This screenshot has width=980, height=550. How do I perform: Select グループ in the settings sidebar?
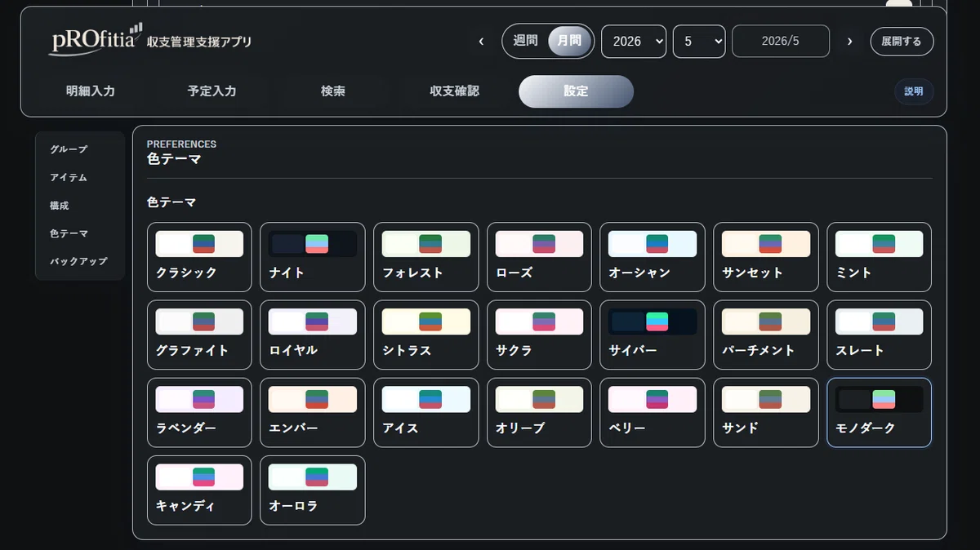(x=80, y=149)
